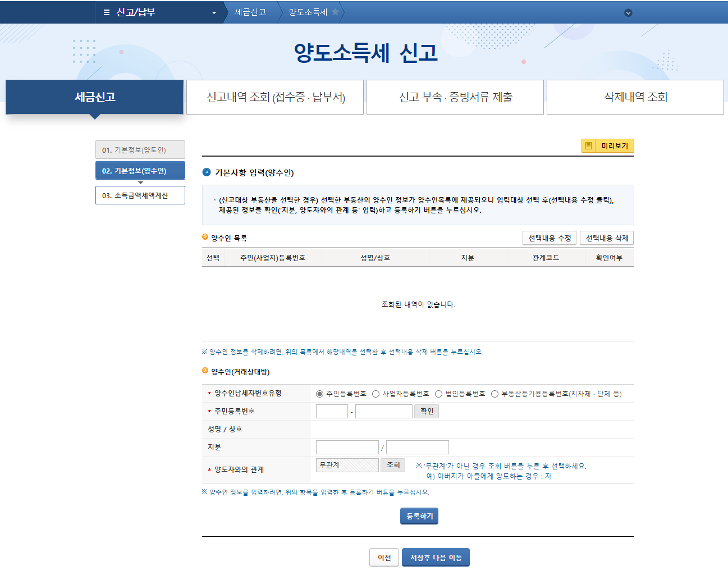Click the 저장후 다음 이동 button
This screenshot has width=728, height=575.
point(436,557)
